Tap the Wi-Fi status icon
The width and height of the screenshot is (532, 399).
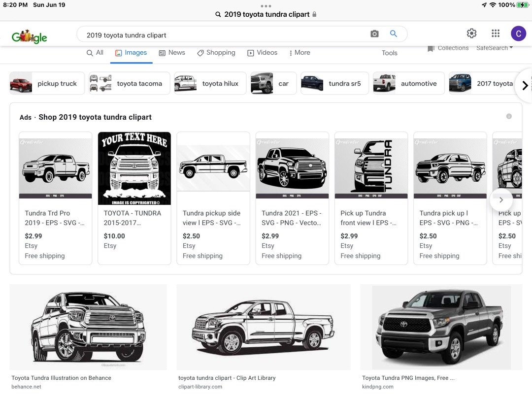point(493,5)
